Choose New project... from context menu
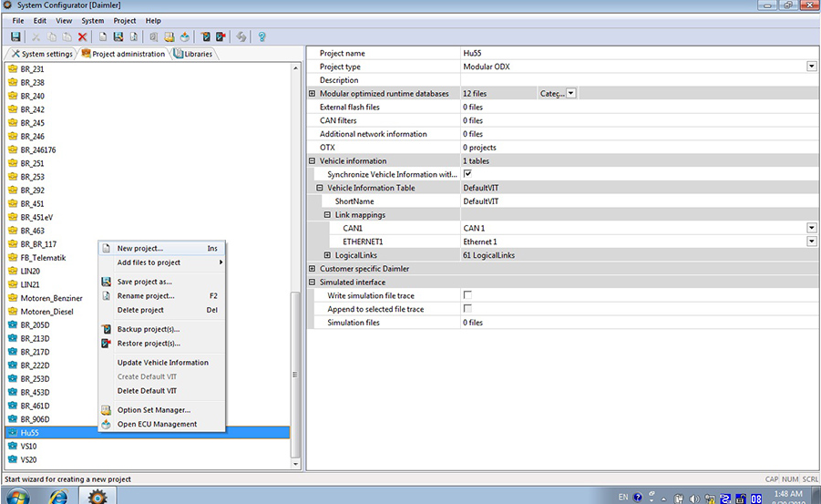The width and height of the screenshot is (821, 504). (162, 248)
